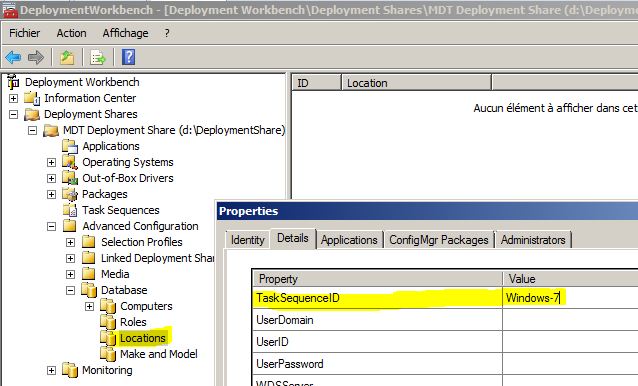The image size is (638, 386).
Task: Click the Value column header
Action: point(570,279)
